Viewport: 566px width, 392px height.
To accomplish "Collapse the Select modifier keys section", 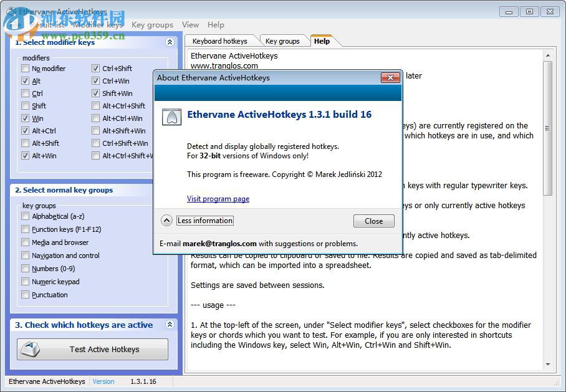I will tap(170, 42).
